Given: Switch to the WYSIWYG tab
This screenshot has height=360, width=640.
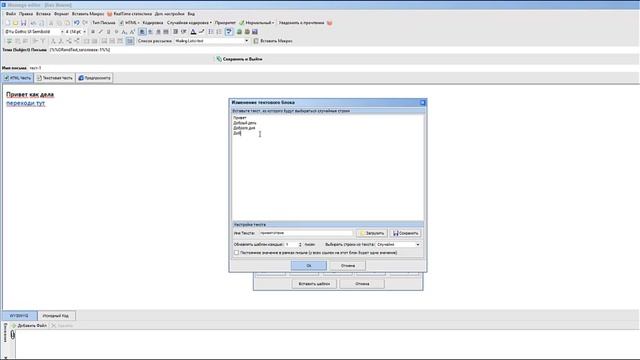Looking at the screenshot, I should click(19, 316).
